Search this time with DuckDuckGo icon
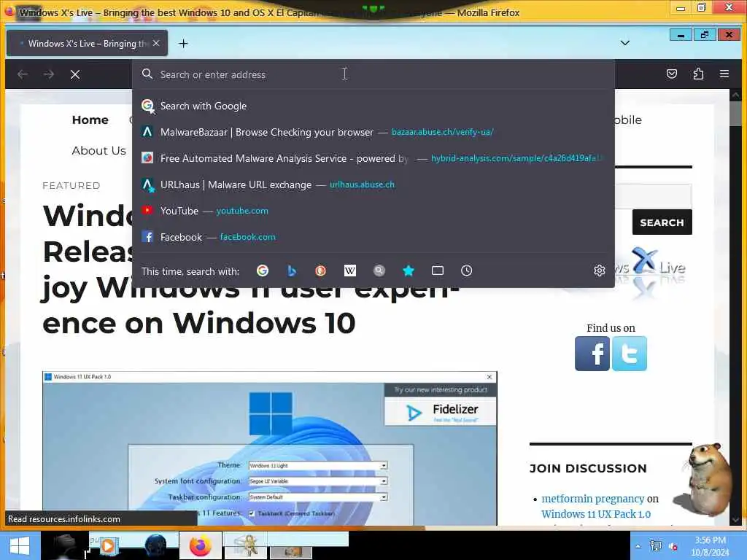The height and width of the screenshot is (560, 747). 321,271
